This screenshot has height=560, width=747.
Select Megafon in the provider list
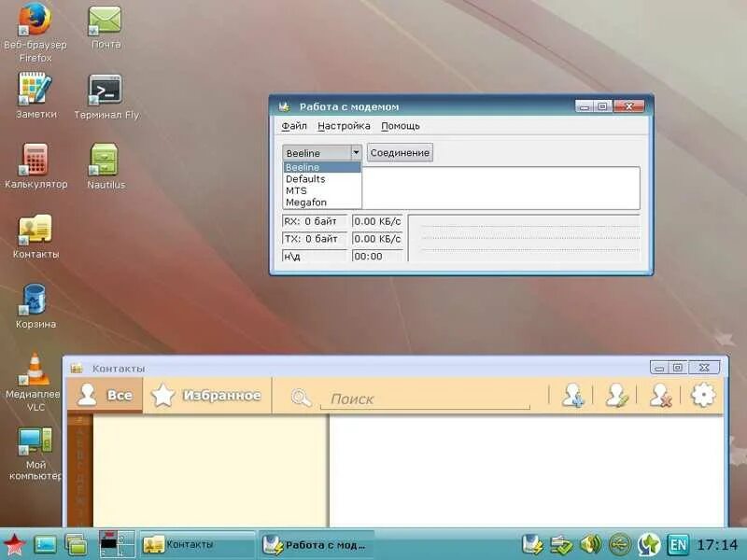321,203
